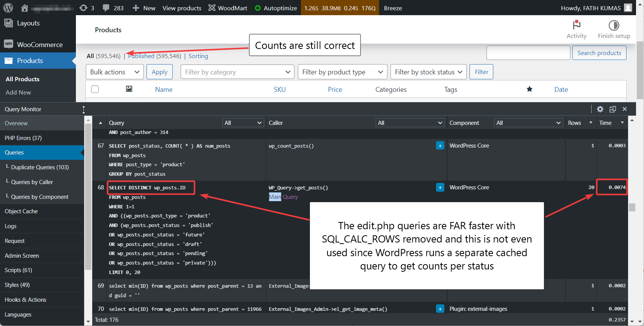644x326 pixels.
Task: Click the Apply bulk action button
Action: 159,72
